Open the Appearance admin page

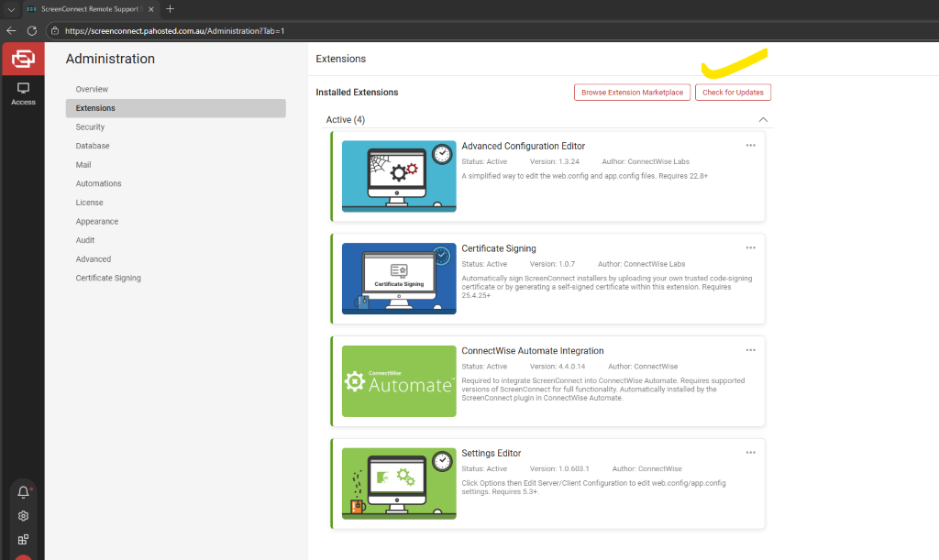point(97,222)
